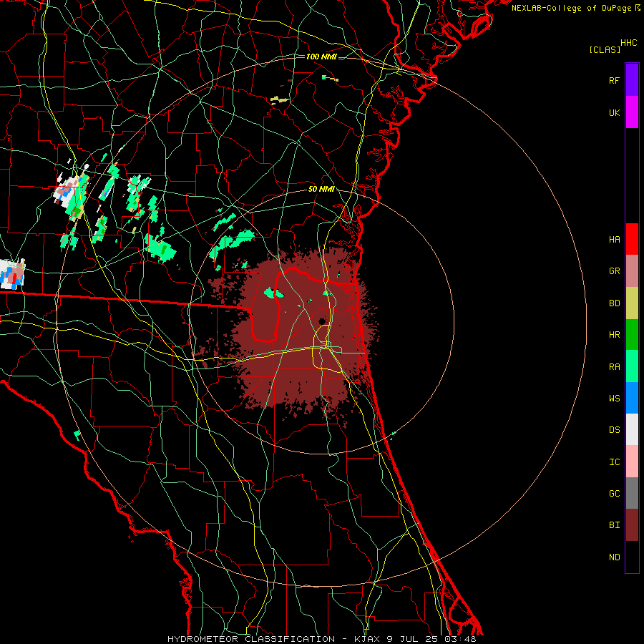The image size is (644, 644).
Task: Click the 100 NMI range ring label
Action: point(321,57)
